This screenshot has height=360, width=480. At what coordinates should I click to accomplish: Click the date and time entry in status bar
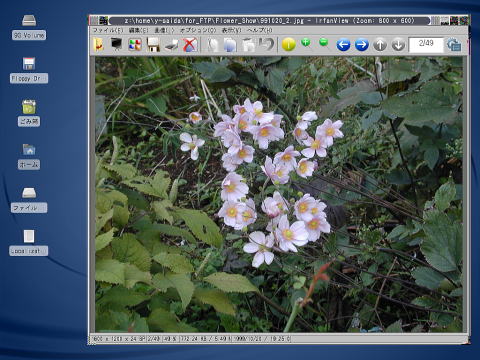click(x=262, y=339)
